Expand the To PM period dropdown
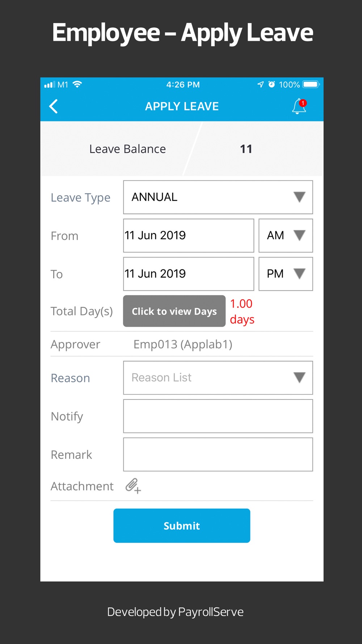 (x=286, y=274)
